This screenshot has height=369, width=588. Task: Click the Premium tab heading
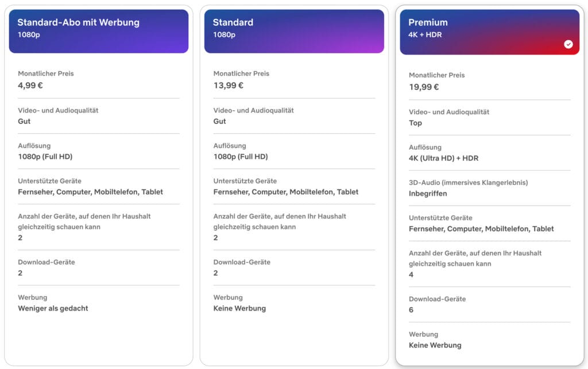tap(428, 22)
